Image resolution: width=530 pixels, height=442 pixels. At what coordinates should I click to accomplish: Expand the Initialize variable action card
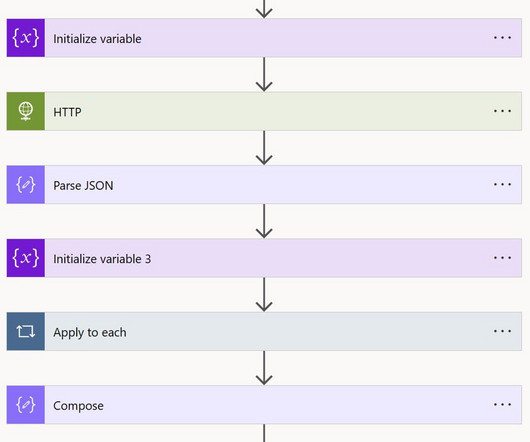[x=264, y=38]
